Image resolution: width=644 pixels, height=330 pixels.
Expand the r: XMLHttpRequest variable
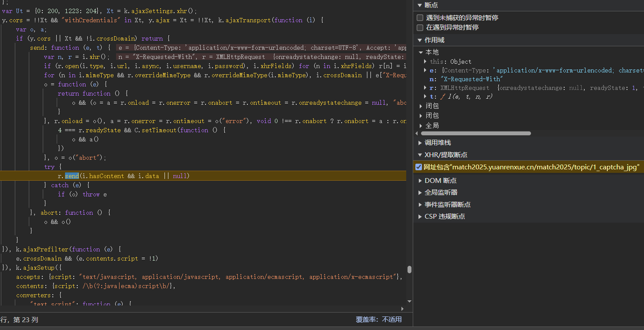point(425,88)
